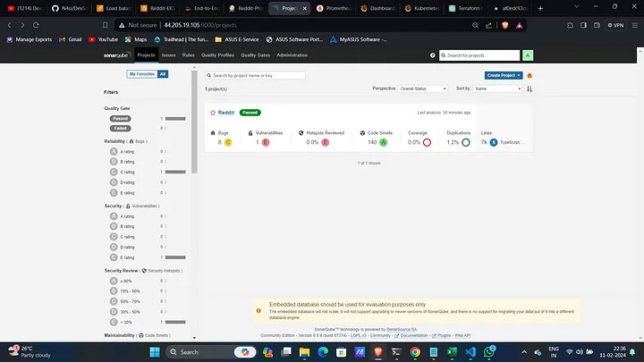The height and width of the screenshot is (362, 644).
Task: Open the Perspective Overall Status dropdown
Action: (422, 88)
